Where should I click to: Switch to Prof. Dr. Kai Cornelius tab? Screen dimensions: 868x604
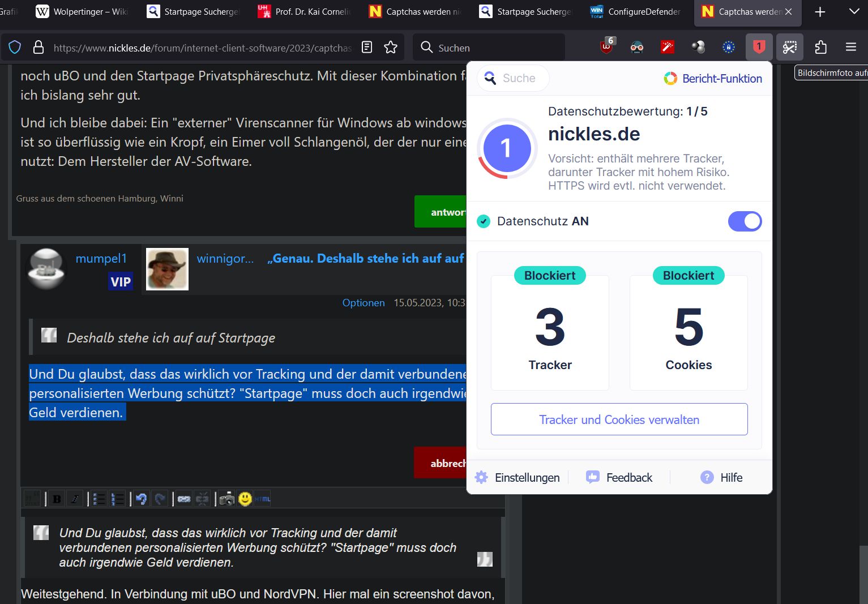tap(304, 11)
